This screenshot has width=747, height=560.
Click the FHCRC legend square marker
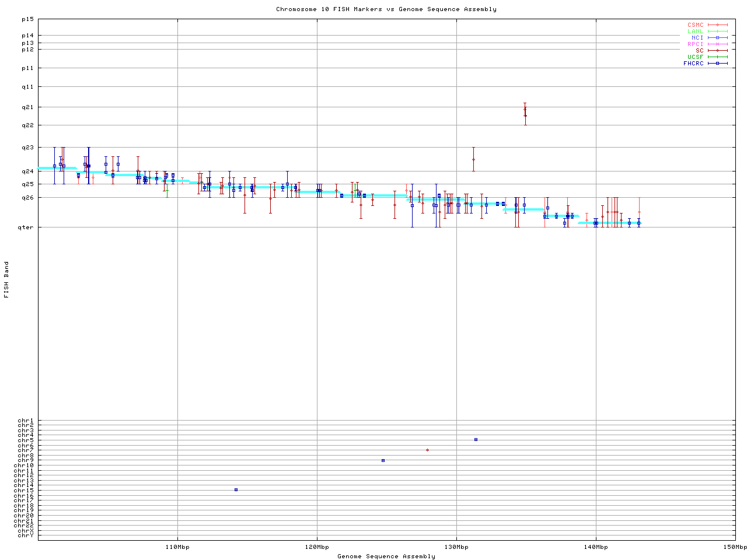717,64
